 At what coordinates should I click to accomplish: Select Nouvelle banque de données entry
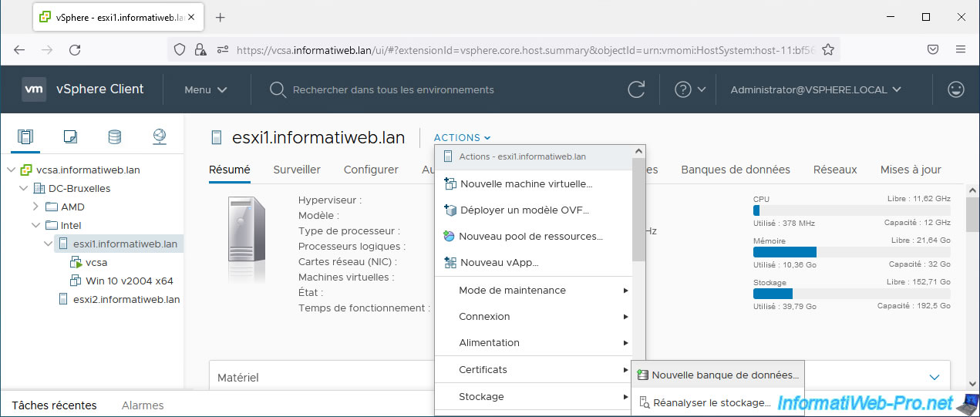coord(718,375)
